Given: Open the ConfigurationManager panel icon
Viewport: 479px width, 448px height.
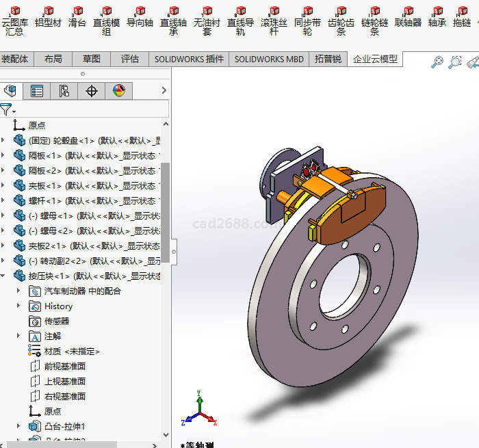Looking at the screenshot, I should coord(64,91).
